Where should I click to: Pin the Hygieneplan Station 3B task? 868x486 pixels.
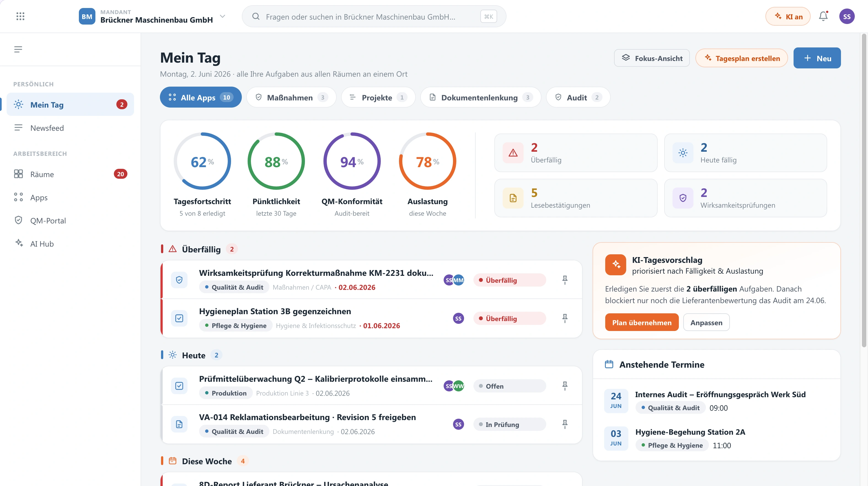pyautogui.click(x=565, y=318)
